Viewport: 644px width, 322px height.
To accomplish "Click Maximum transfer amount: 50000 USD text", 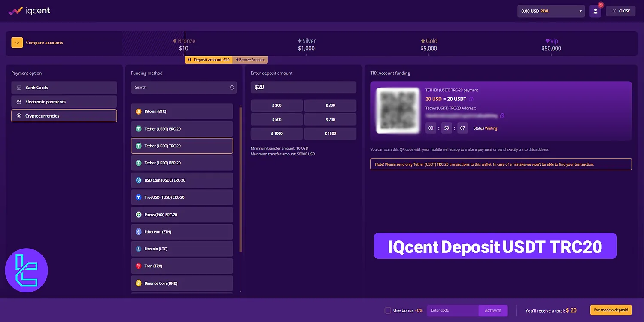I will point(283,154).
